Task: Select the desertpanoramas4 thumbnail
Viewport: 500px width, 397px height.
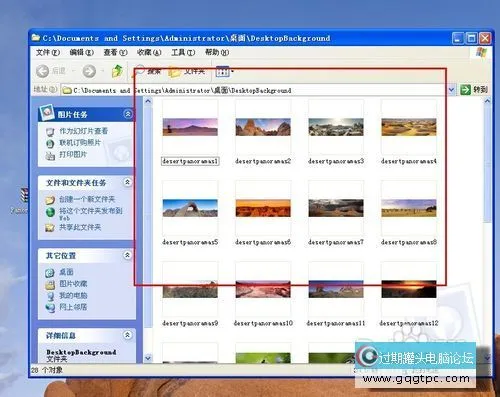Action: pos(409,127)
